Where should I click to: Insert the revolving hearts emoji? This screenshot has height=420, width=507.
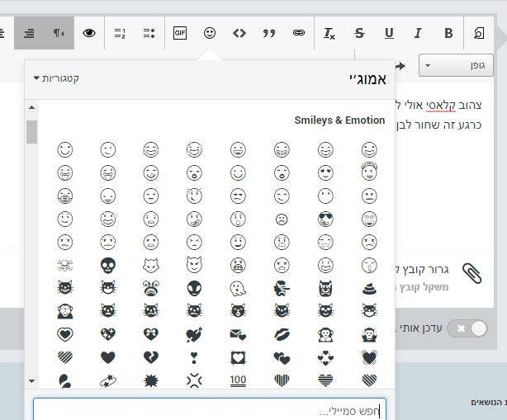tap(325, 357)
